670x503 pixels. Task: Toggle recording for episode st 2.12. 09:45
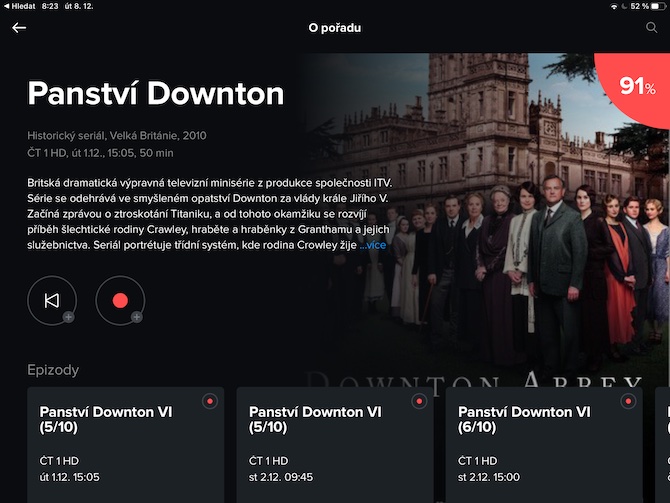pos(419,401)
